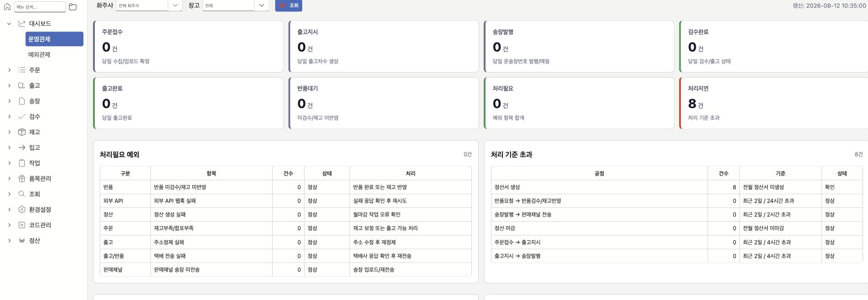Click the 정산서 생성 row cell
Image resolution: width=868 pixels, height=300 pixels.
pos(599,187)
